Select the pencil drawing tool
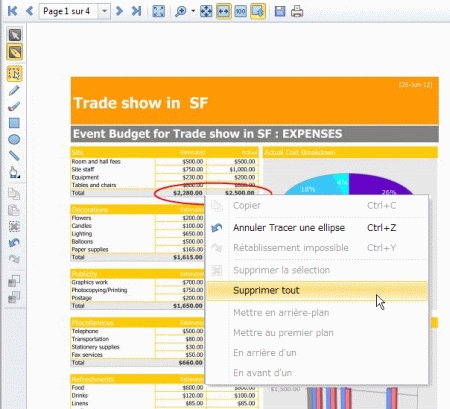 (14, 90)
